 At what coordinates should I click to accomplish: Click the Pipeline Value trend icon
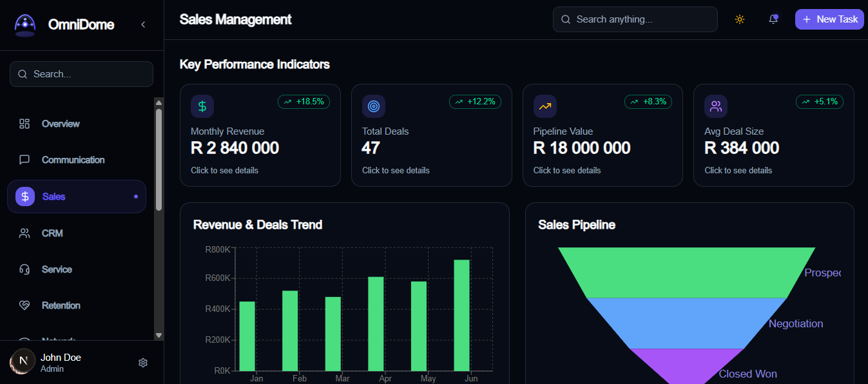pyautogui.click(x=545, y=106)
